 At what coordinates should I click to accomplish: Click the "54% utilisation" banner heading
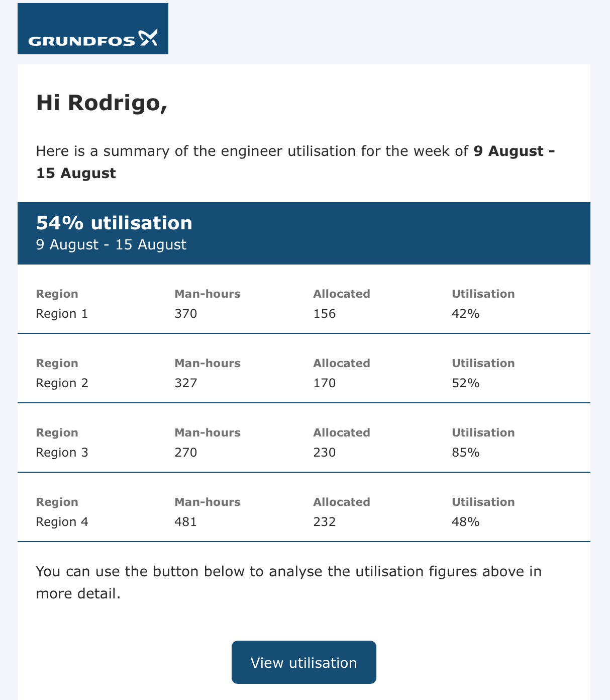[114, 223]
